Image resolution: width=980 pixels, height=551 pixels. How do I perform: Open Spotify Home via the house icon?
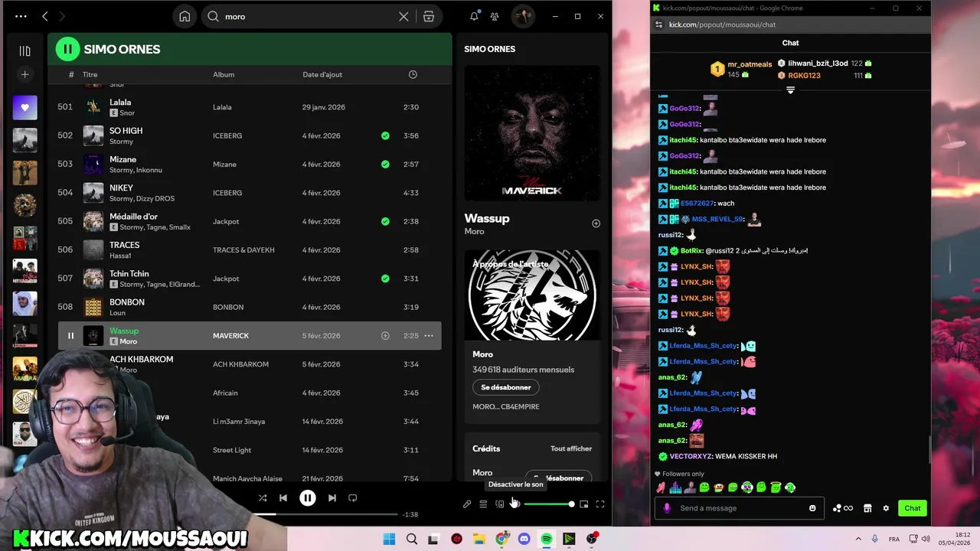185,17
